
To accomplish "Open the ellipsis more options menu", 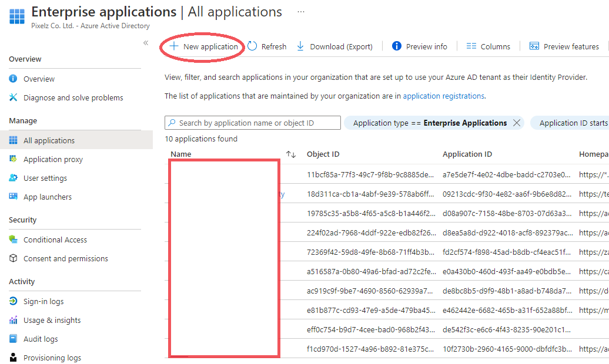I will [x=300, y=12].
